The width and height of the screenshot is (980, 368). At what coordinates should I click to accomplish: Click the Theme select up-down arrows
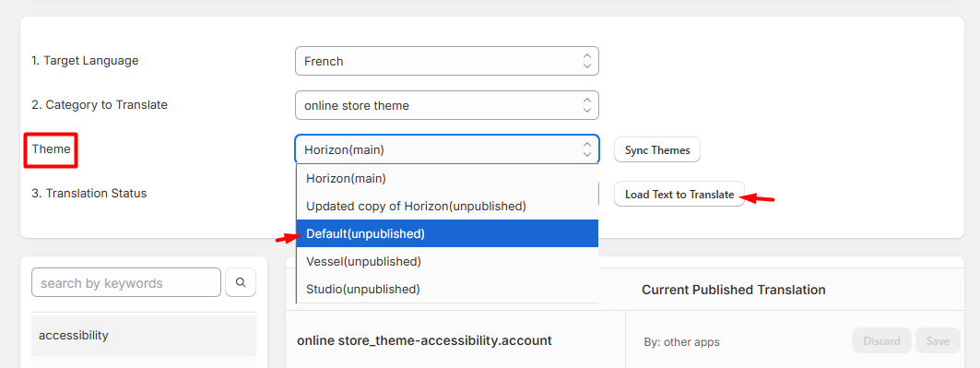pos(586,149)
